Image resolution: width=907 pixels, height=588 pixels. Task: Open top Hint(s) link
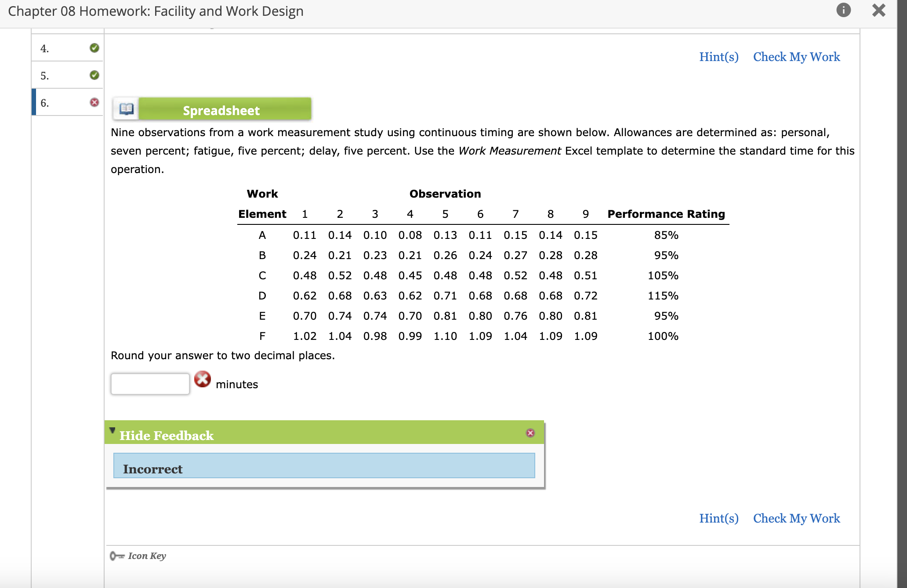718,57
